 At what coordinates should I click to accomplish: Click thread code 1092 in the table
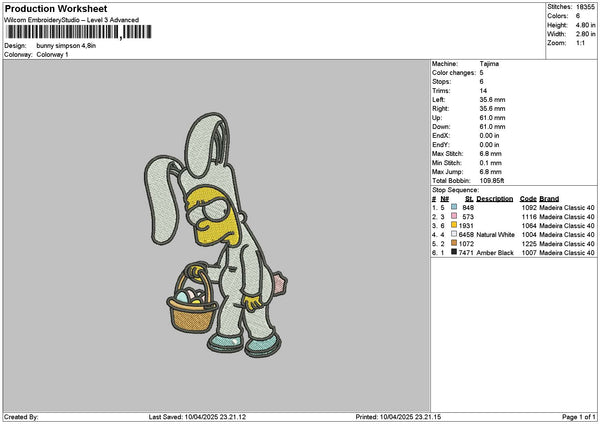[x=529, y=208]
